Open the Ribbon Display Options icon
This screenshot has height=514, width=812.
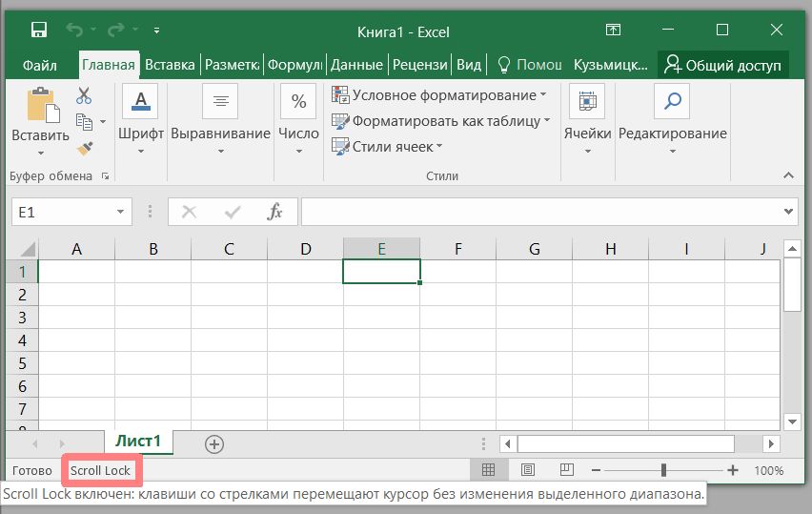pos(613,30)
